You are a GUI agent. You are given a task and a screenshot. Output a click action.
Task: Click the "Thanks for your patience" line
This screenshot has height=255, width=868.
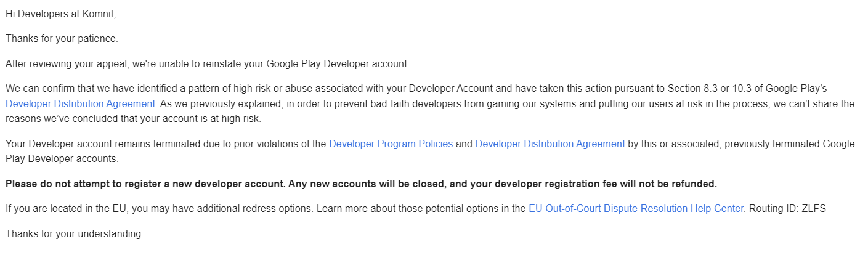62,38
